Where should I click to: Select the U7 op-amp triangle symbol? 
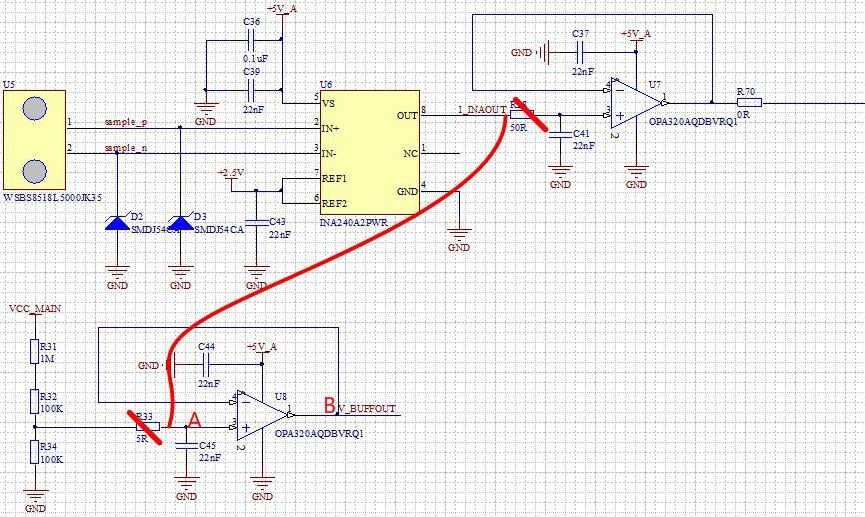[x=636, y=103]
